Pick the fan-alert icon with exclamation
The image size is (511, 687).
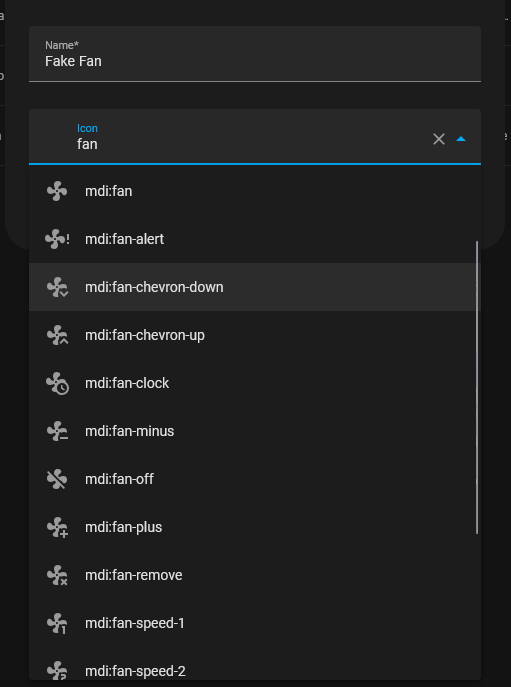coord(57,239)
